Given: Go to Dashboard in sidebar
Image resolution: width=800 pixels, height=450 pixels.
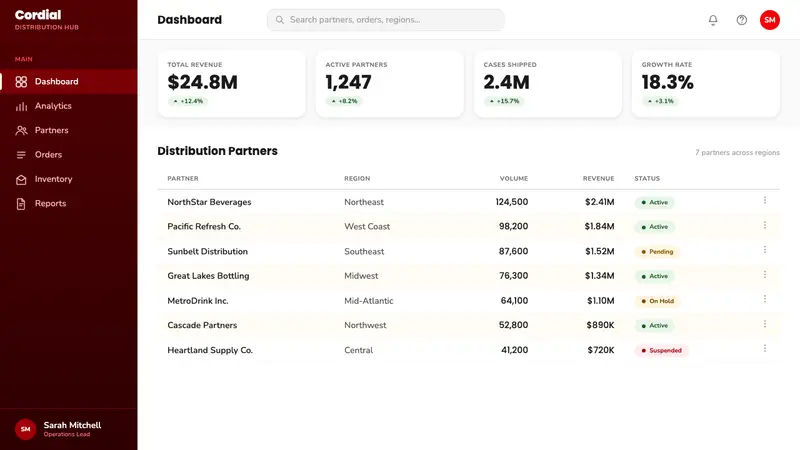Looking at the screenshot, I should pyautogui.click(x=68, y=82).
